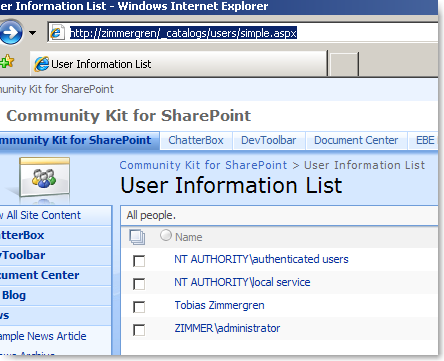Screen dimensions: 444x361
Task: Click the browser Forward arrow button
Action: (x=10, y=33)
